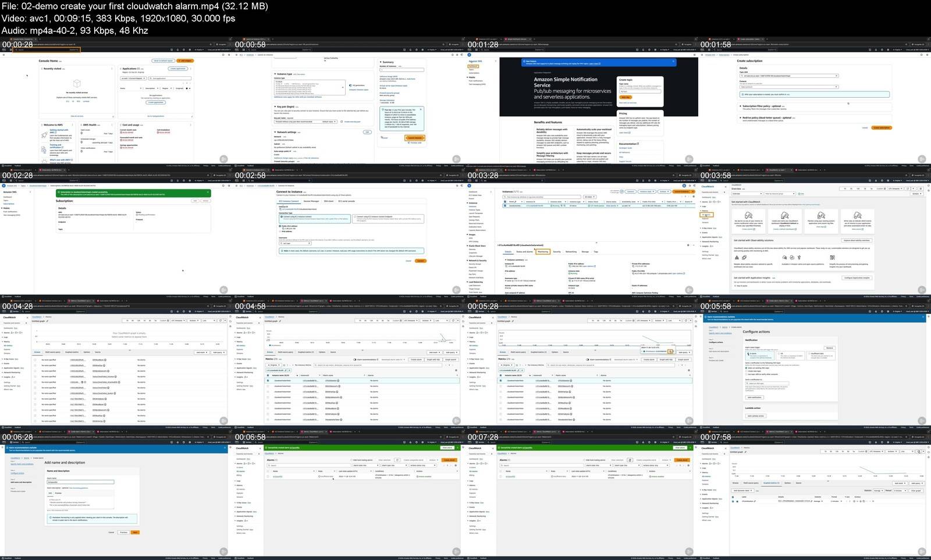Click the orange Create subscription button
Screen dimensions: 931x560
pos(881,127)
